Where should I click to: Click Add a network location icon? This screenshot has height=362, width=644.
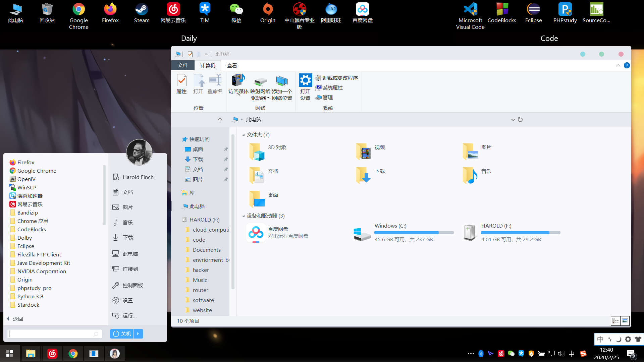[282, 81]
